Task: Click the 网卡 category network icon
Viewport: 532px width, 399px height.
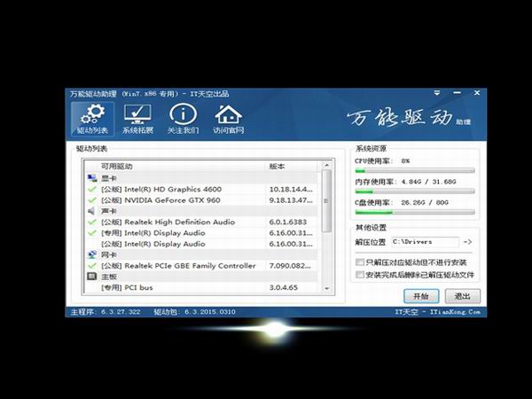Action: [x=92, y=254]
